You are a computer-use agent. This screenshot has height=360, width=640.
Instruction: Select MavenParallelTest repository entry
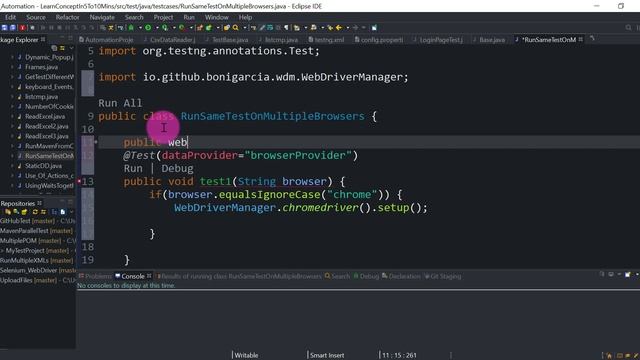pyautogui.click(x=37, y=231)
